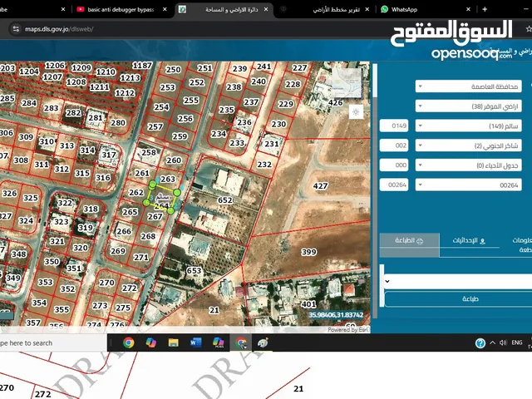Open a new browser tab
Image resolution: width=532 pixels, height=399 pixels.
coord(485,9)
